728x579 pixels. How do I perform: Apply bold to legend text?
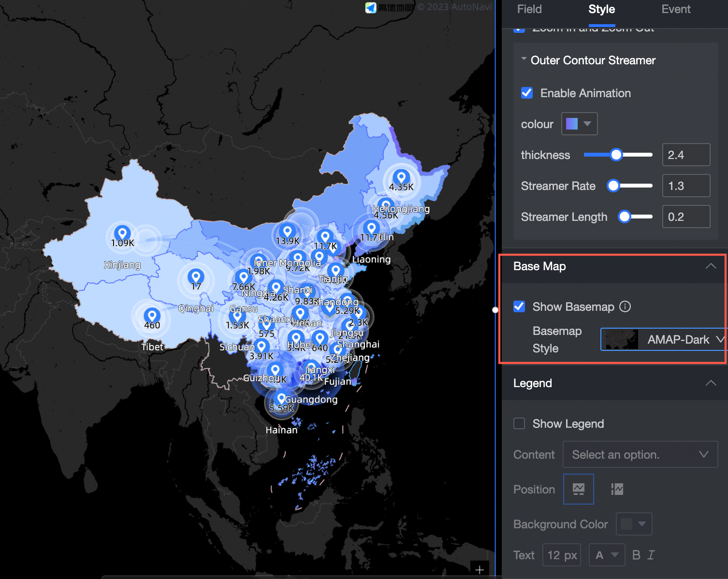636,555
